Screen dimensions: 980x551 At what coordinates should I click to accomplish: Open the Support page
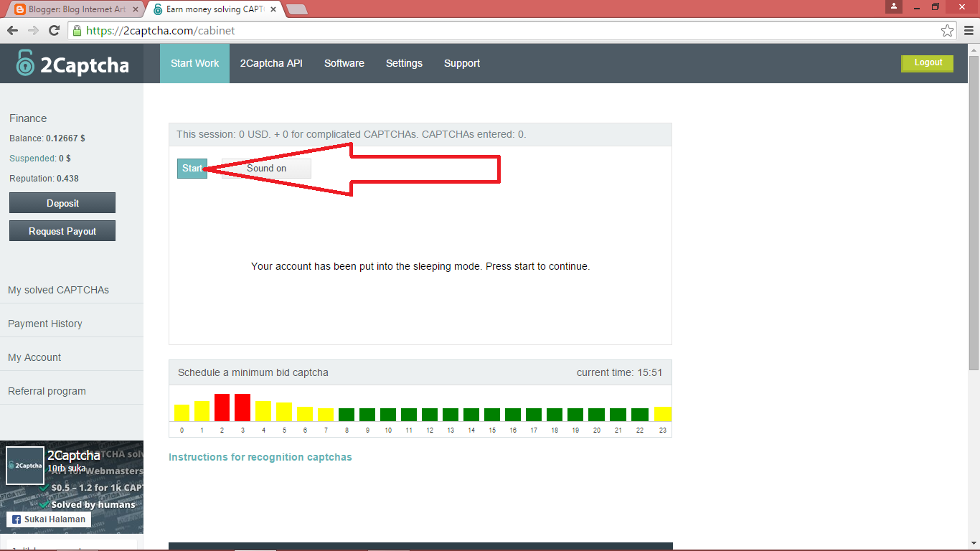point(462,63)
